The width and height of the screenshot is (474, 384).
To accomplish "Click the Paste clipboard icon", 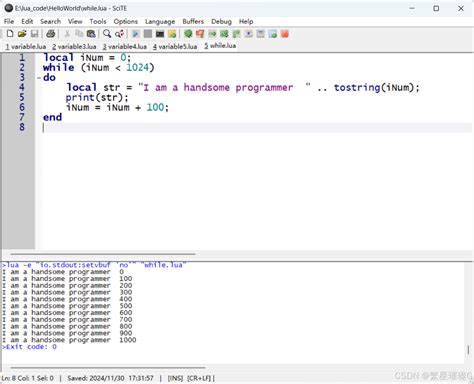I will click(x=91, y=34).
